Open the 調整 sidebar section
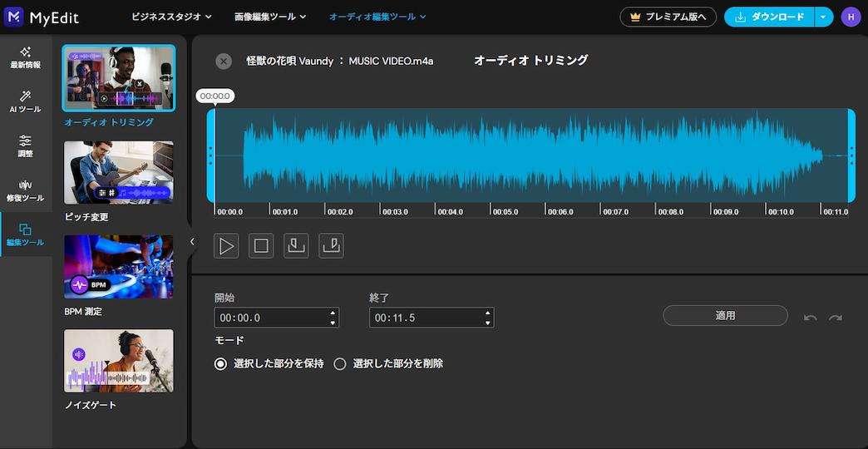Image resolution: width=868 pixels, height=449 pixels. pyautogui.click(x=26, y=146)
